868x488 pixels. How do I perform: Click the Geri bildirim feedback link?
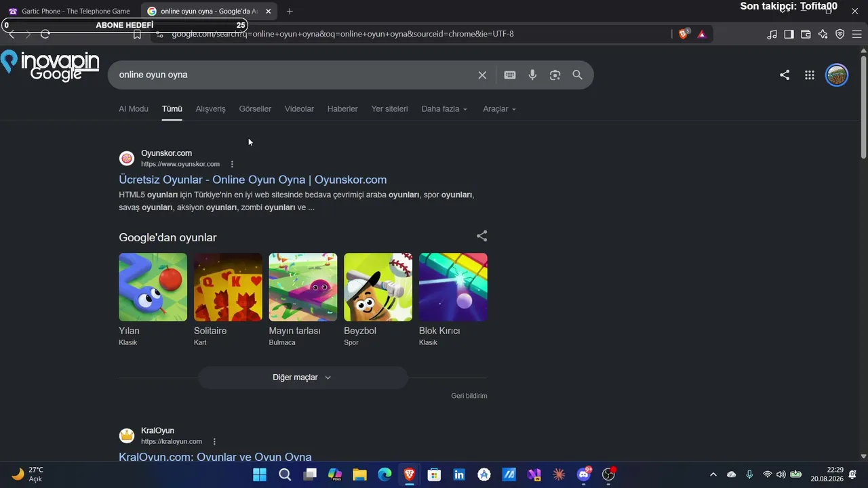coord(469,396)
